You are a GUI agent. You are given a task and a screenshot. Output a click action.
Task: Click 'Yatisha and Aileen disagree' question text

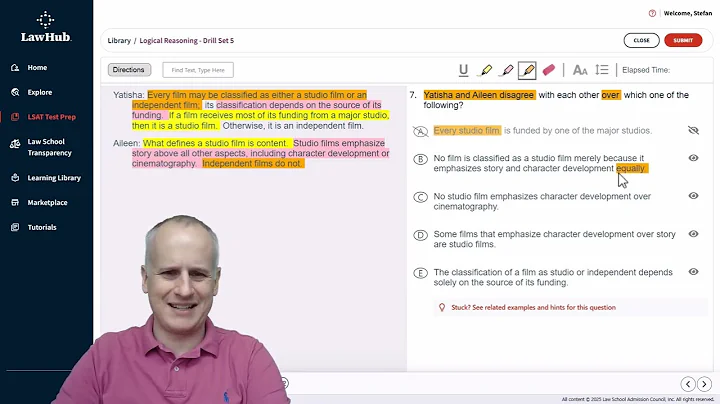click(478, 95)
